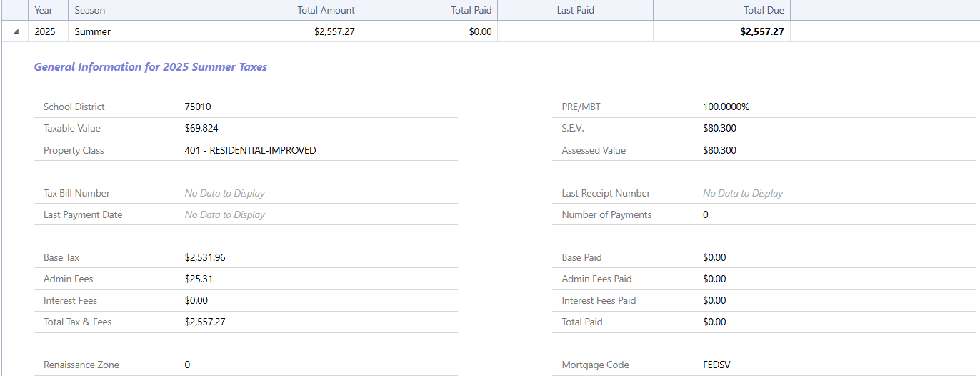
Task: Click the PRE/MBT value 100.0000%
Action: [726, 107]
